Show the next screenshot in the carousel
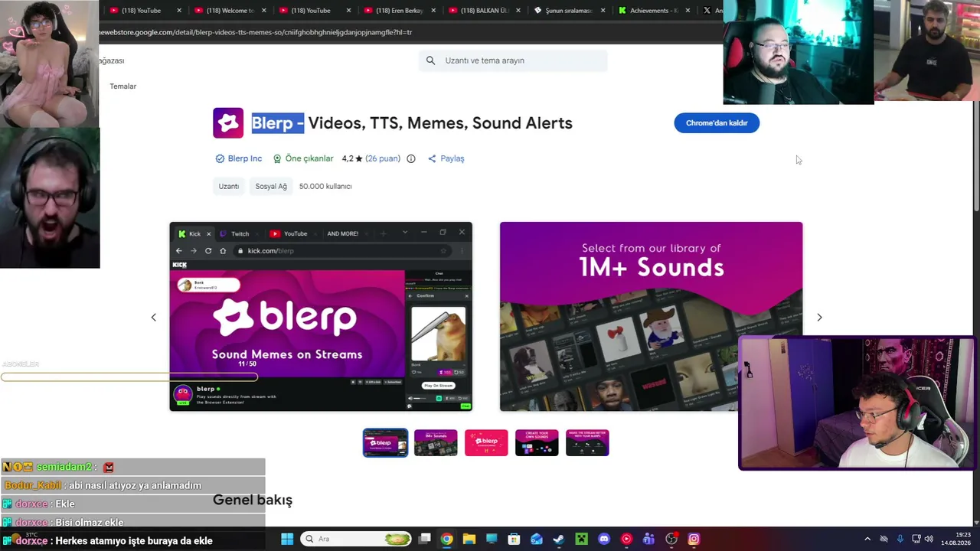Image resolution: width=980 pixels, height=551 pixels. tap(819, 317)
